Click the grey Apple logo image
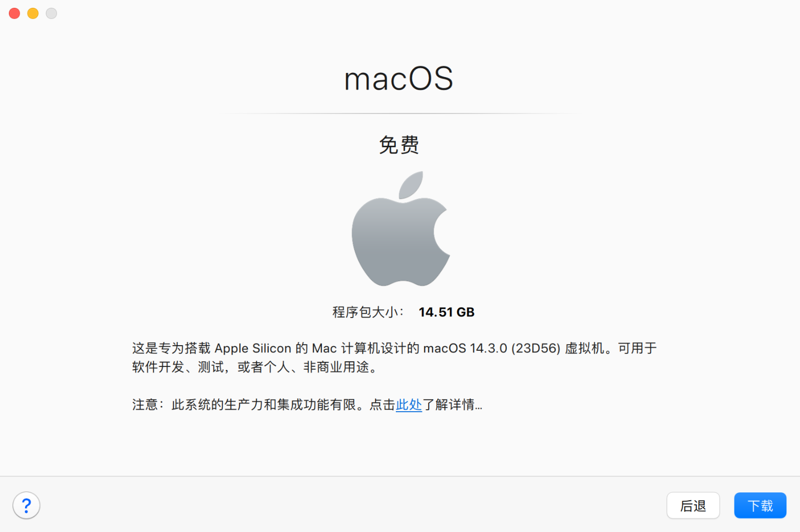This screenshot has height=532, width=800. pos(401,229)
